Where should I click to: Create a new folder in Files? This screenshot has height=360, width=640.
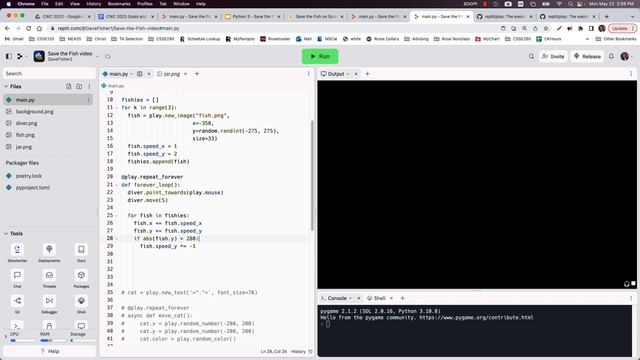pos(79,87)
